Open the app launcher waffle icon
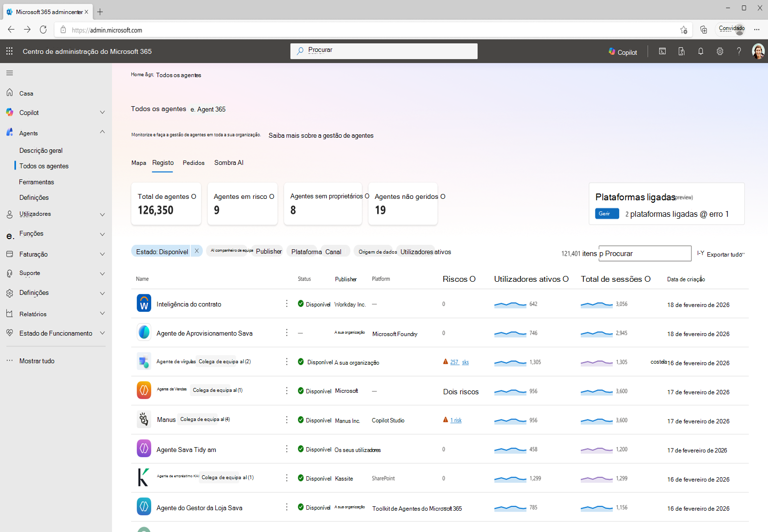Image resolution: width=768 pixels, height=532 pixels. coord(9,51)
